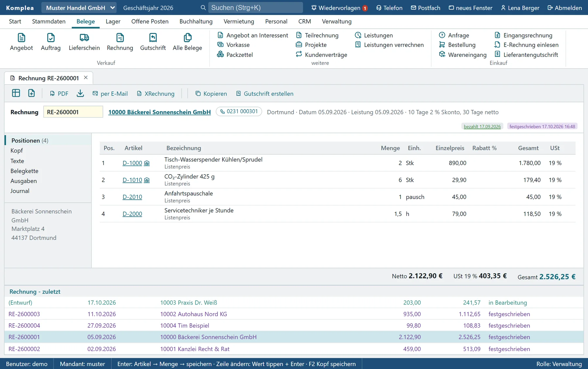Focus the invoice number field RE-2600001

pyautogui.click(x=73, y=112)
